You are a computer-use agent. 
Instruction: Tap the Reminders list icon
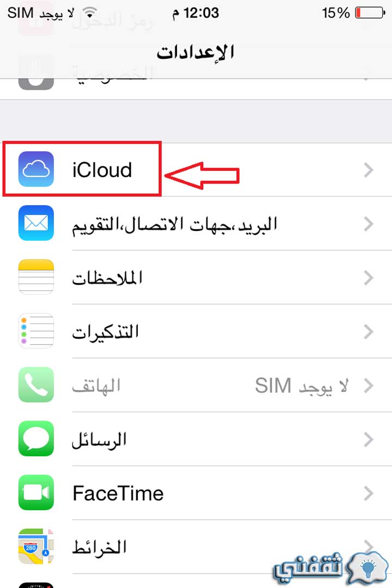(x=36, y=331)
